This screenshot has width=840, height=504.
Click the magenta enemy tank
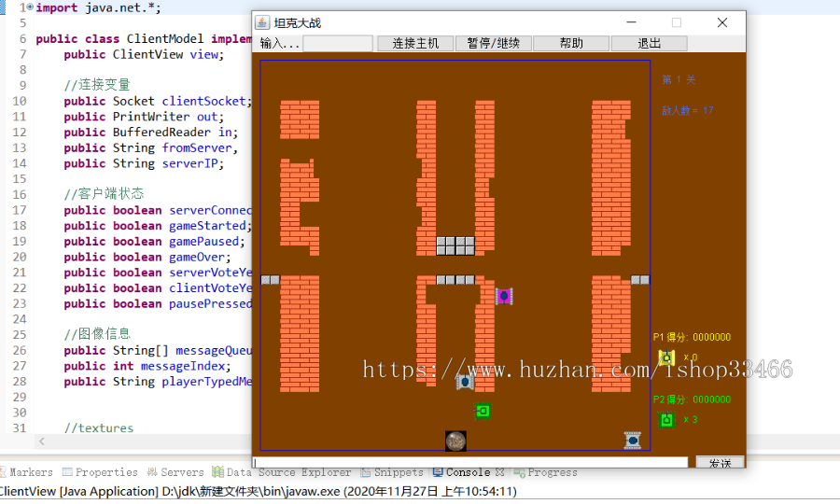pyautogui.click(x=504, y=296)
